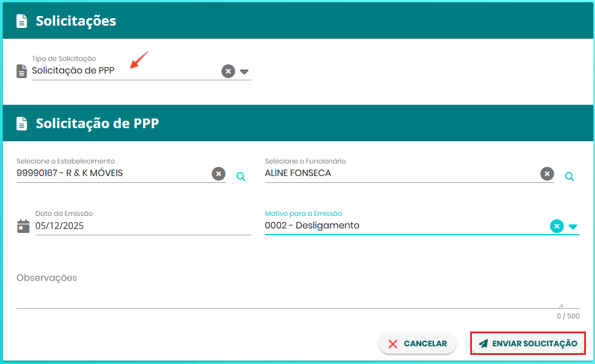Screen dimensions: 595x364
Task: Clear the Motivo para a Emissão value
Action: pyautogui.click(x=557, y=226)
